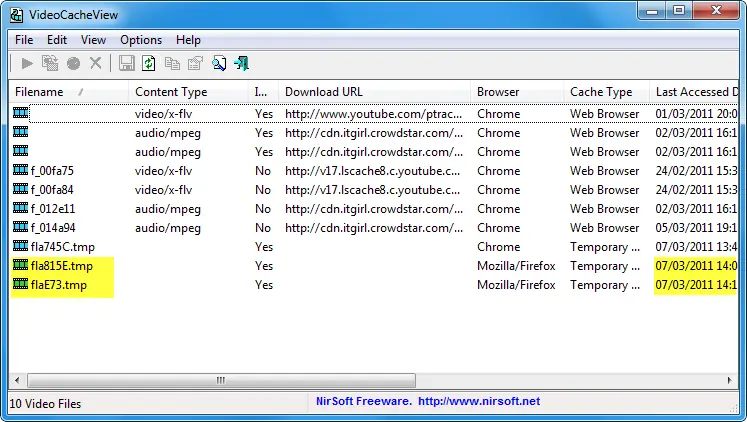
Task: Click the film icon beside f_00fa75
Action: [x=20, y=170]
